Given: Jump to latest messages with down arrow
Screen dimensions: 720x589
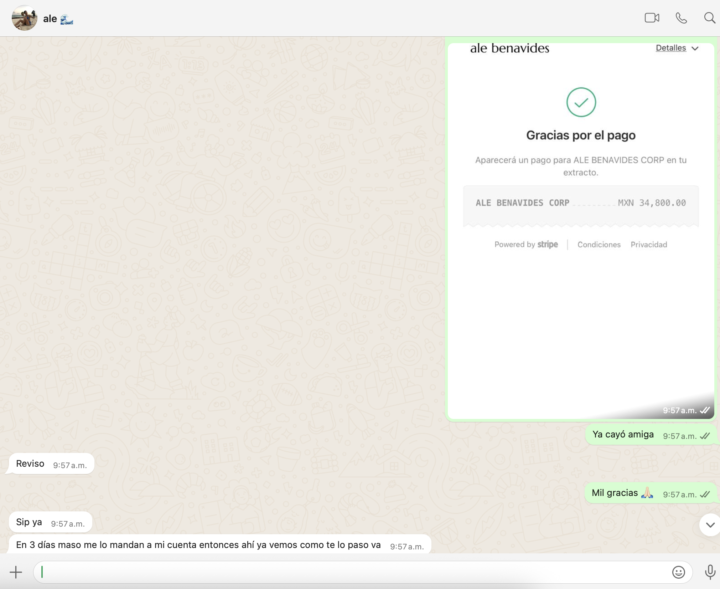Looking at the screenshot, I should [x=710, y=525].
